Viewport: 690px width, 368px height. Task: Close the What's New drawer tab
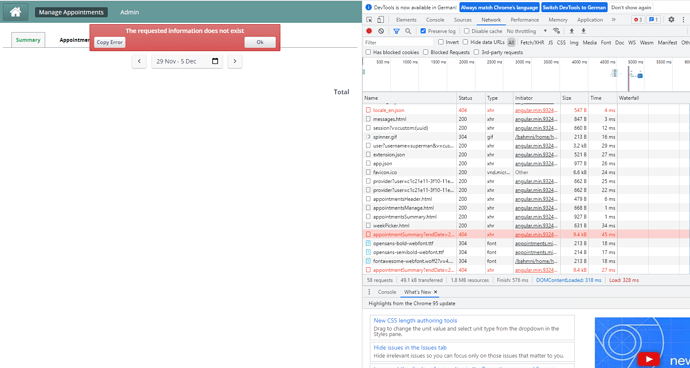coord(436,292)
